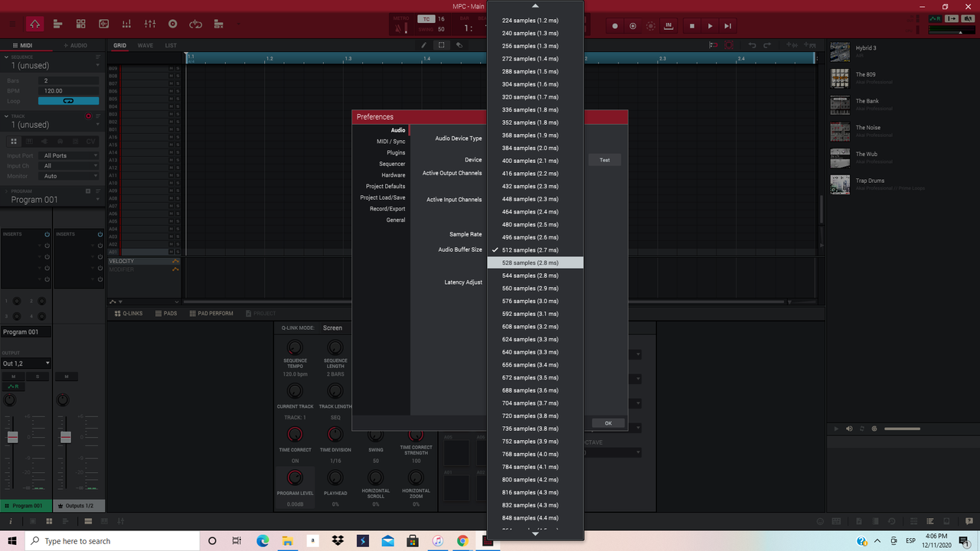Select the MIDI / Sync preferences category
Image resolution: width=980 pixels, height=551 pixels.
click(390, 142)
